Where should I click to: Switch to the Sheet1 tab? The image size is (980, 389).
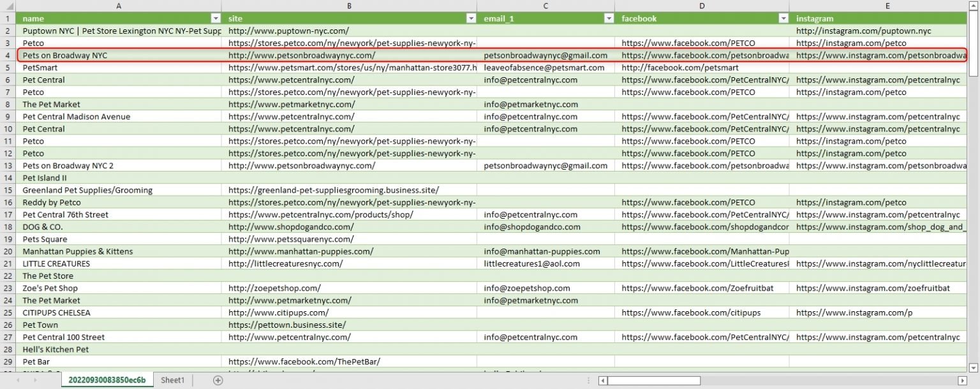point(172,380)
